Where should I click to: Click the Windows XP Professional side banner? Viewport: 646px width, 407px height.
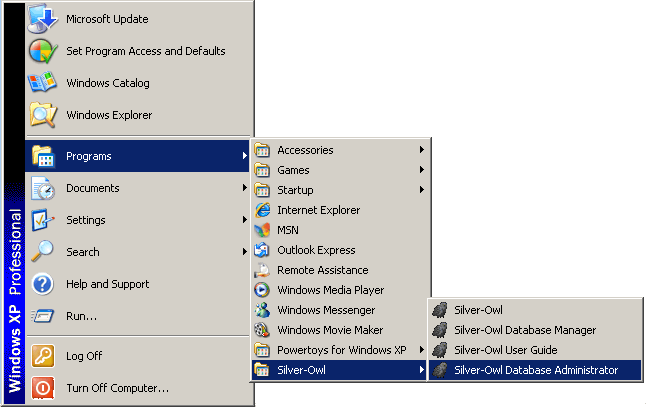14,204
